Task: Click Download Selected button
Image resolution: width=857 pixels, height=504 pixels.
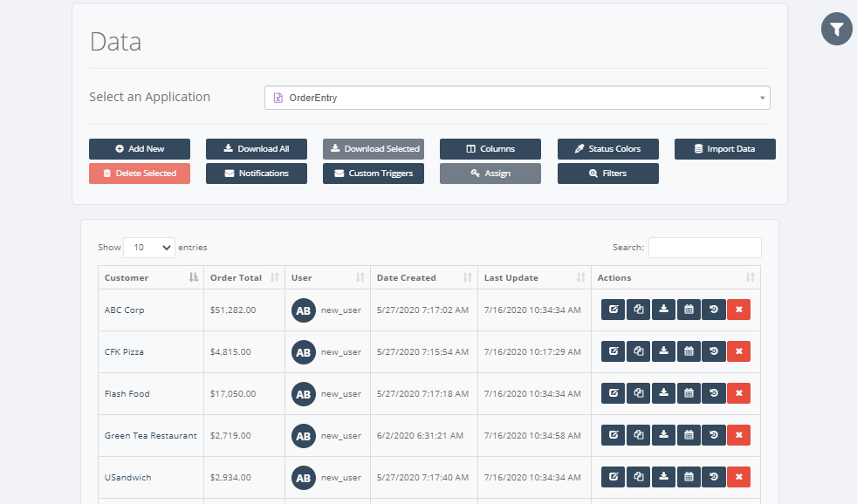Action: [374, 148]
